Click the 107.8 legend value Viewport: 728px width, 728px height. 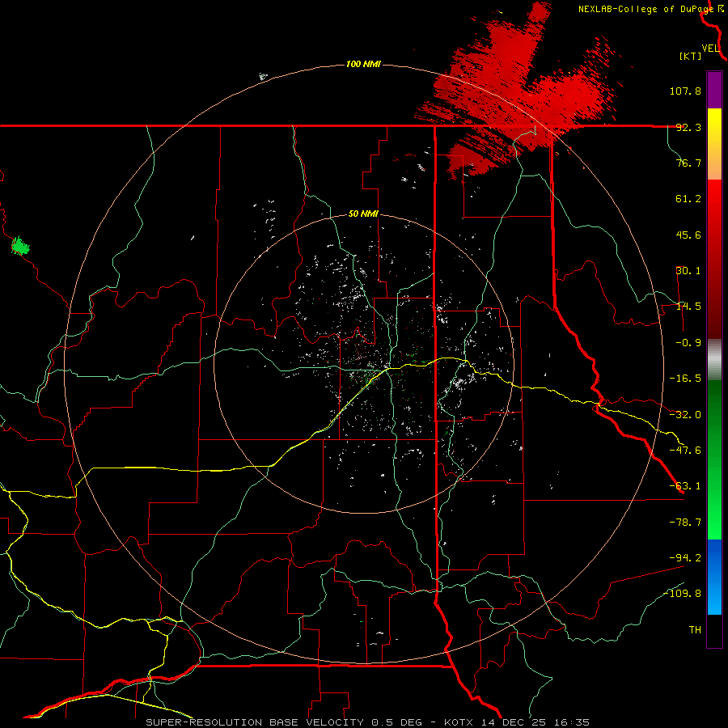(685, 91)
